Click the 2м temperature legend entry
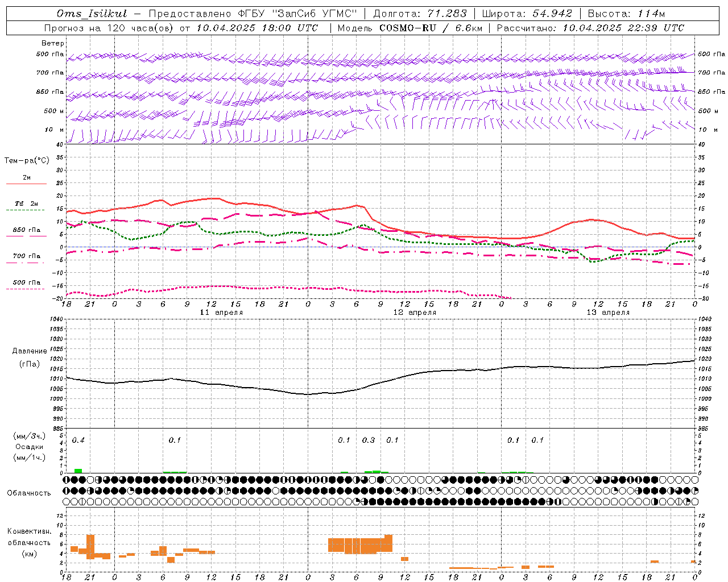The image size is (728, 582). [x=27, y=177]
